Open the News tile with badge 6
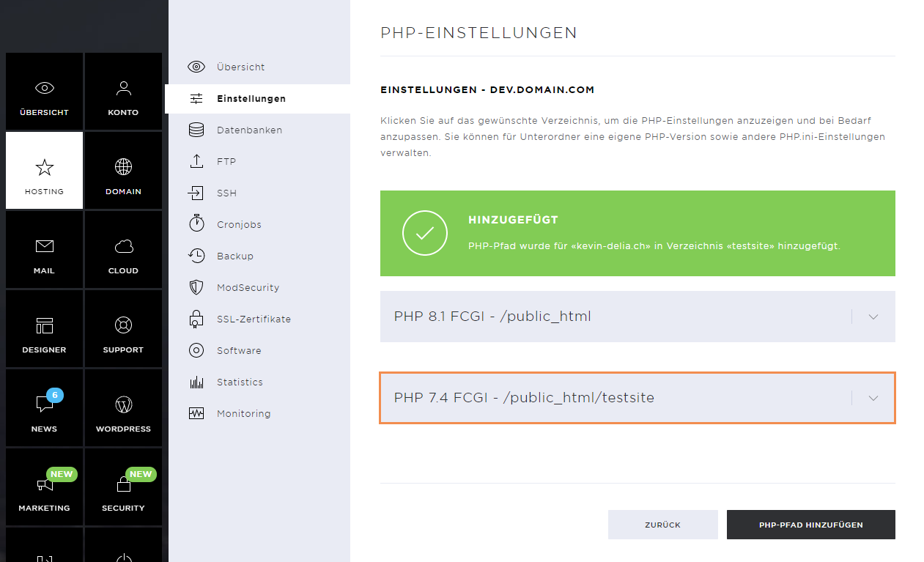Image resolution: width=924 pixels, height=562 pixels. pos(44,408)
